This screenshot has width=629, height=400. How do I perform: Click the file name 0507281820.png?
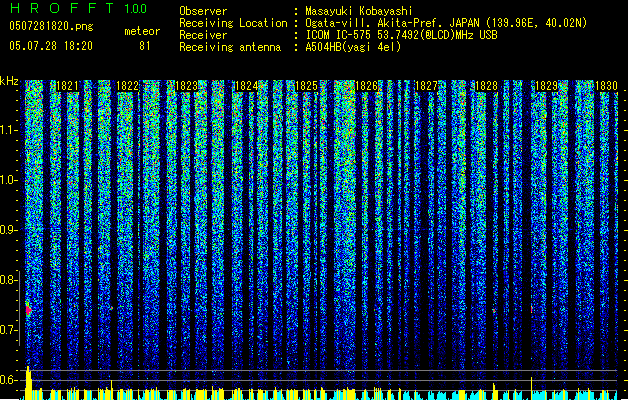[51, 26]
